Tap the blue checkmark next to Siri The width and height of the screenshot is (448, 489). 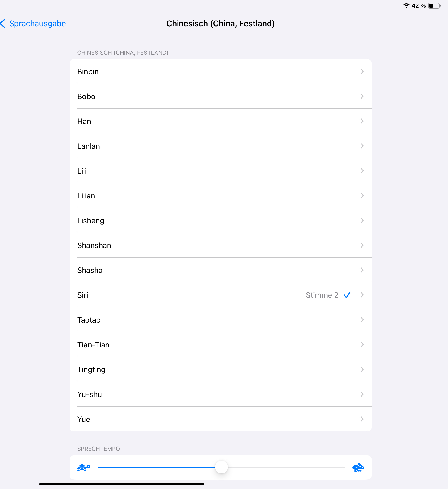(347, 295)
